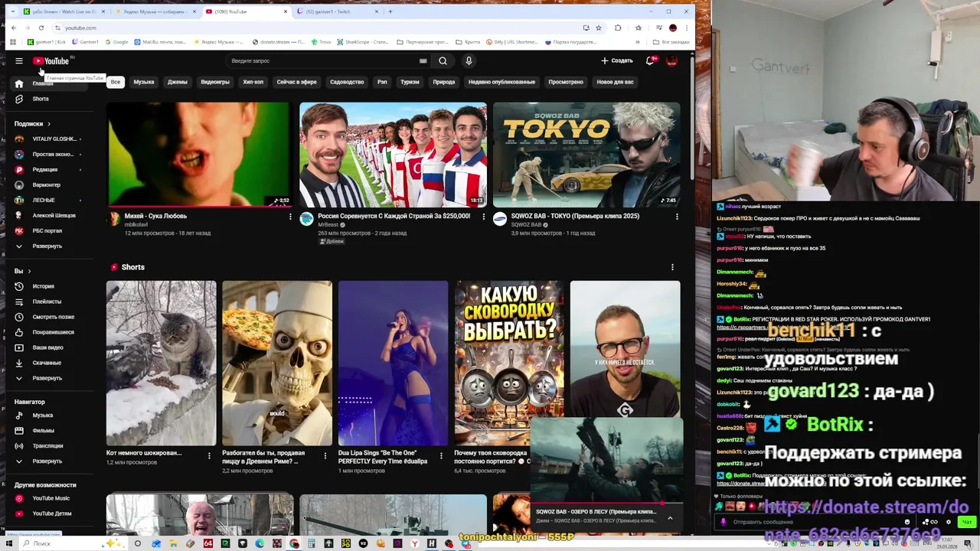Open the Dua Lipa Sings Be The One short
The image size is (980, 551).
point(393,363)
